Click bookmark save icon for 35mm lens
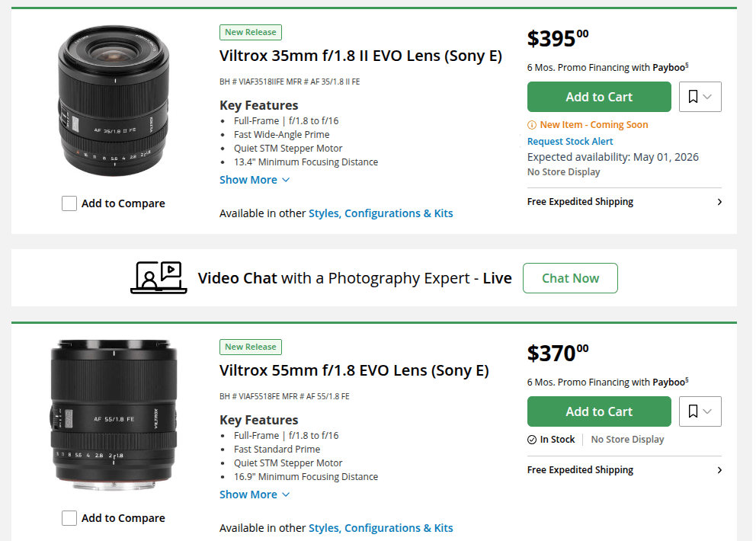 (693, 97)
